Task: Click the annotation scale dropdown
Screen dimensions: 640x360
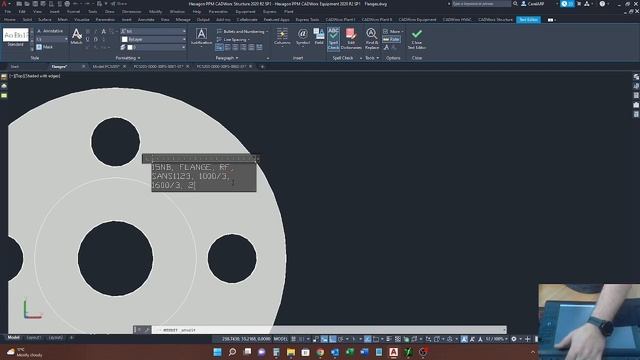Action: click(497, 339)
